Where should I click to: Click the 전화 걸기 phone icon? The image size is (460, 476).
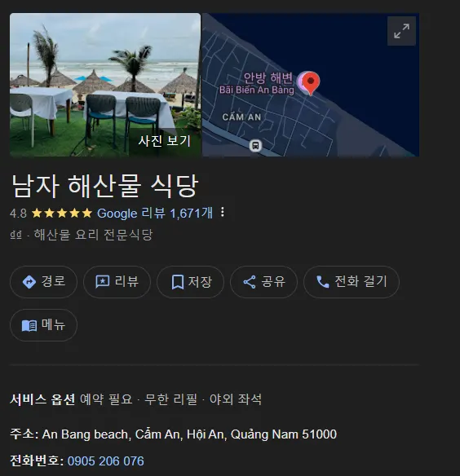coord(323,282)
